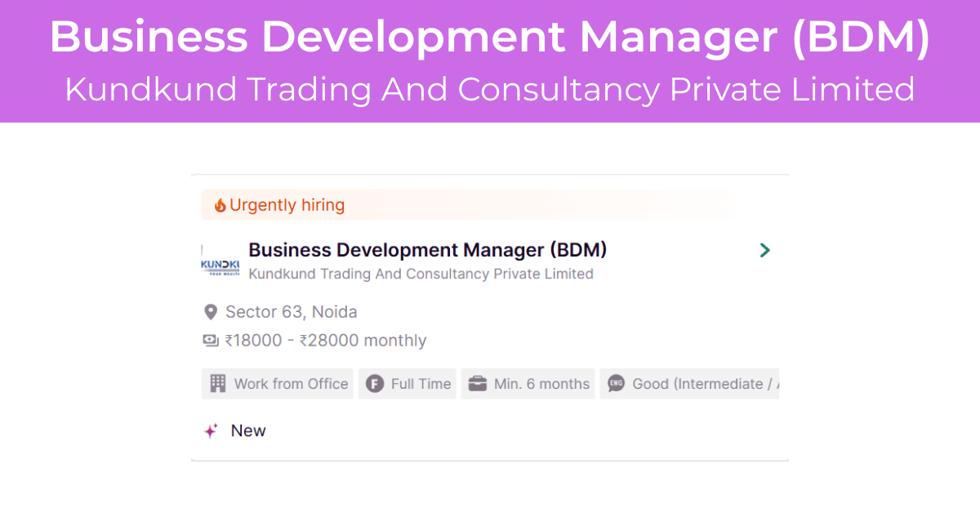The height and width of the screenshot is (513, 980).
Task: Click the sparkle icon beside New
Action: (211, 430)
